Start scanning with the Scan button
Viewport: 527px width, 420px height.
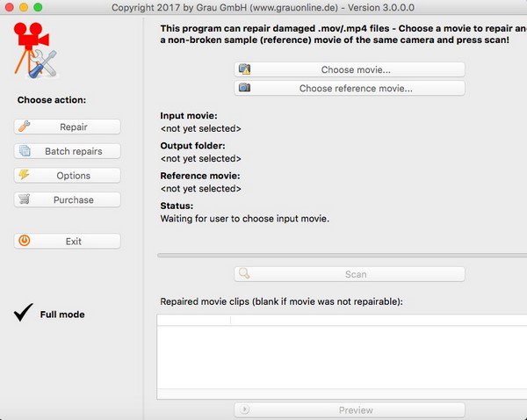[x=349, y=274]
